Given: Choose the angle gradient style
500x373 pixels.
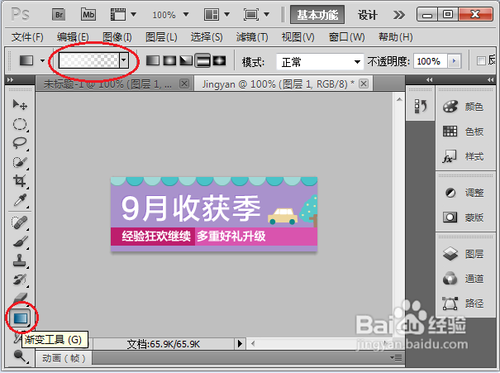Looking at the screenshot, I should click(x=186, y=61).
